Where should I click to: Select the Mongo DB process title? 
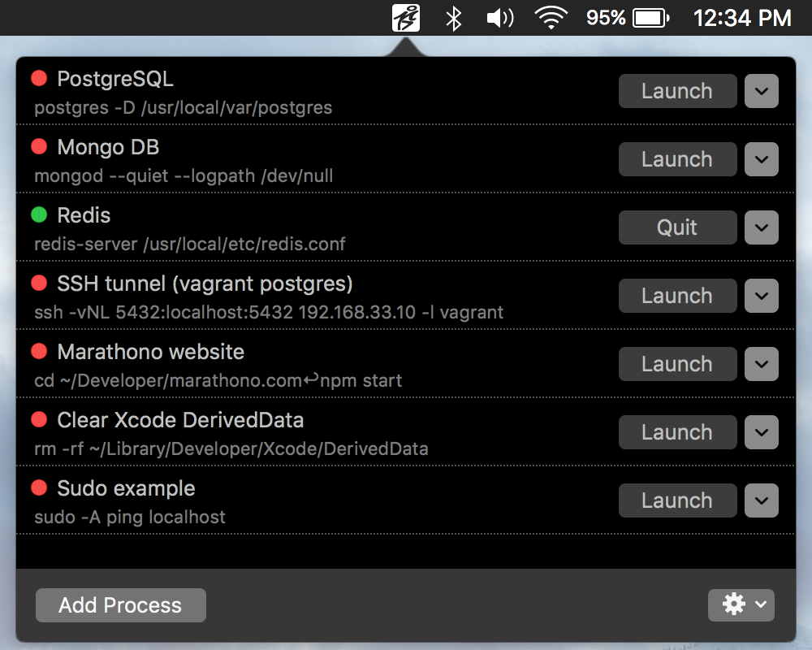click(108, 147)
